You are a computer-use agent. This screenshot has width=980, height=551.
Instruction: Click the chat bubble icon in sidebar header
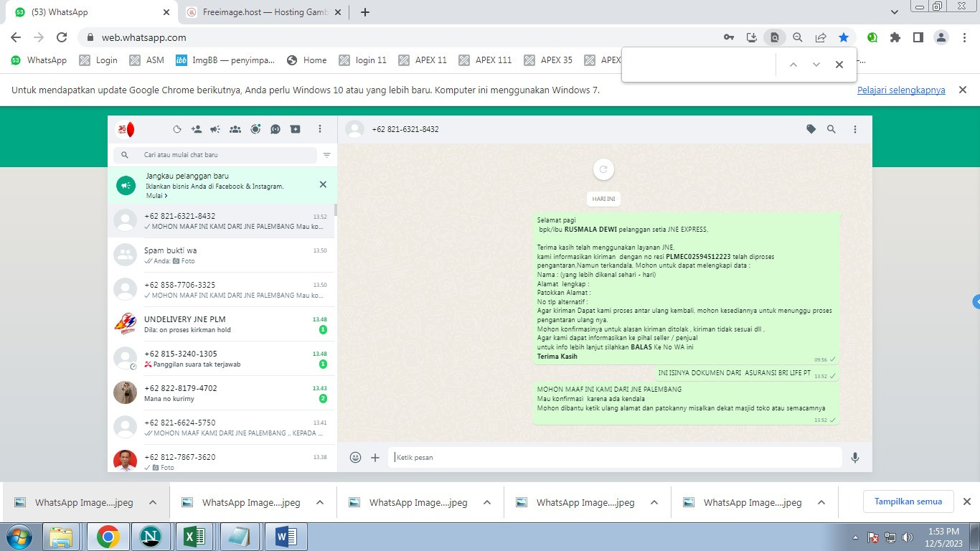[x=275, y=129]
